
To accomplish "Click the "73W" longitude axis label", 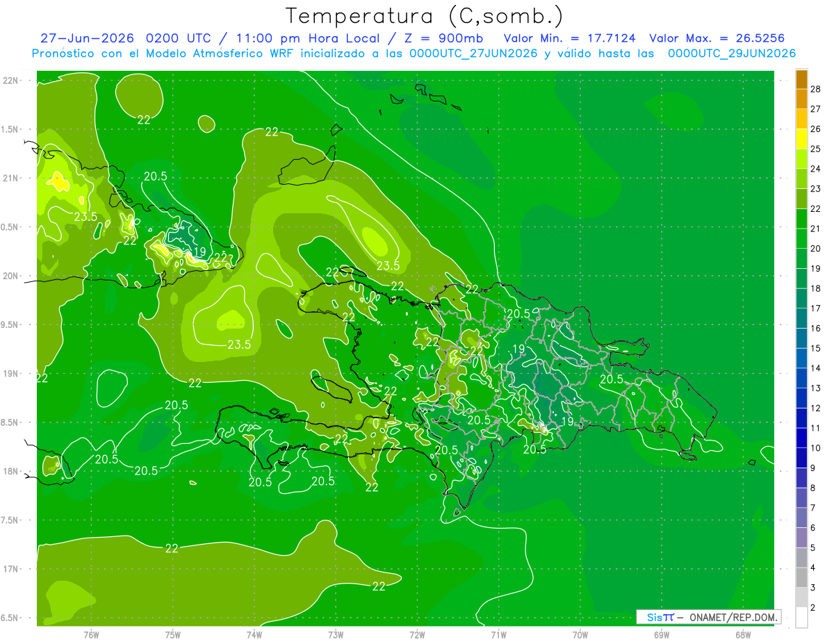I will [336, 634].
